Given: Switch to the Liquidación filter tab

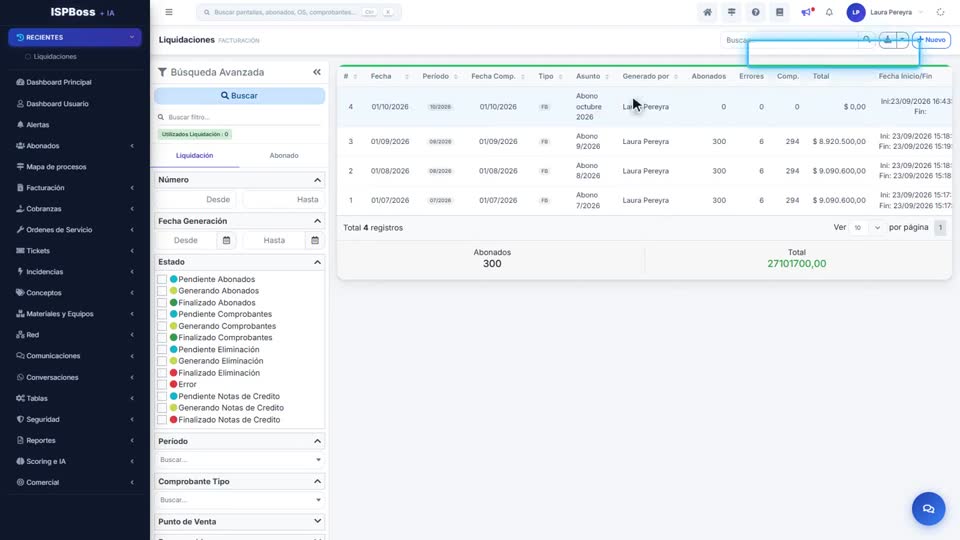Looking at the screenshot, I should tap(195, 156).
